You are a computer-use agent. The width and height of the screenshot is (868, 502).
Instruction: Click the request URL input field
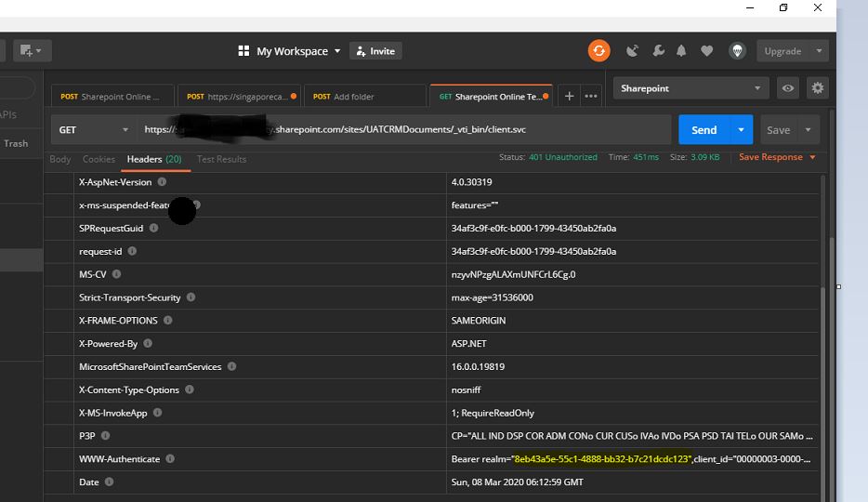404,130
